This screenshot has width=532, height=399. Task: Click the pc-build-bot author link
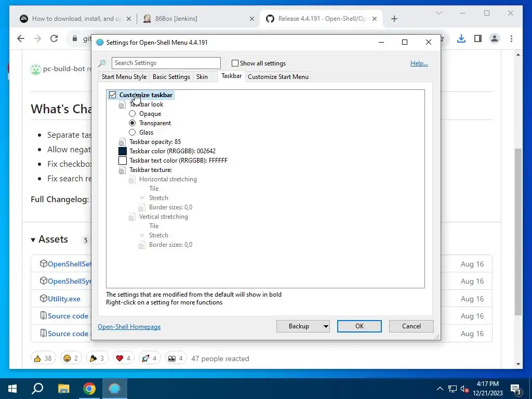pos(64,69)
